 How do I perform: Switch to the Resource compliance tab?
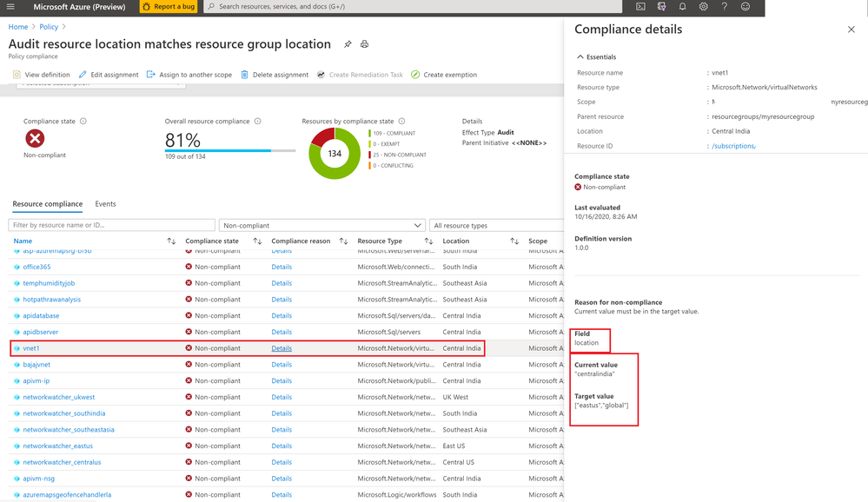tap(48, 204)
